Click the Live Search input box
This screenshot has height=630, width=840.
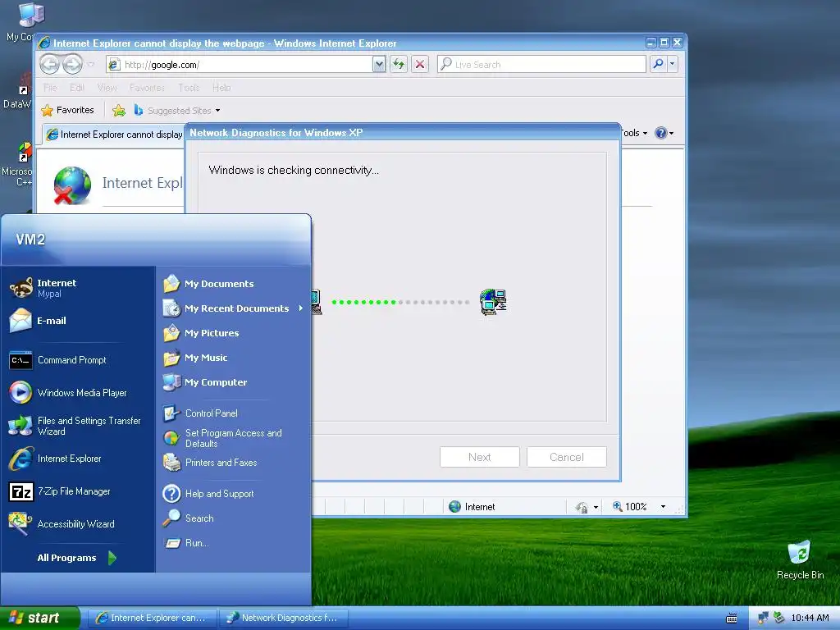541,64
